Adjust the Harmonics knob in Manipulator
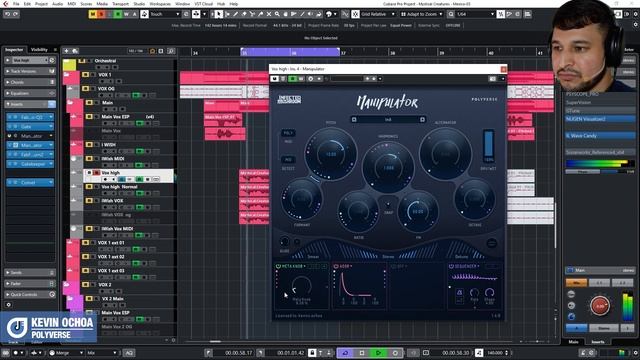This screenshot has height=360, width=640. click(x=388, y=167)
